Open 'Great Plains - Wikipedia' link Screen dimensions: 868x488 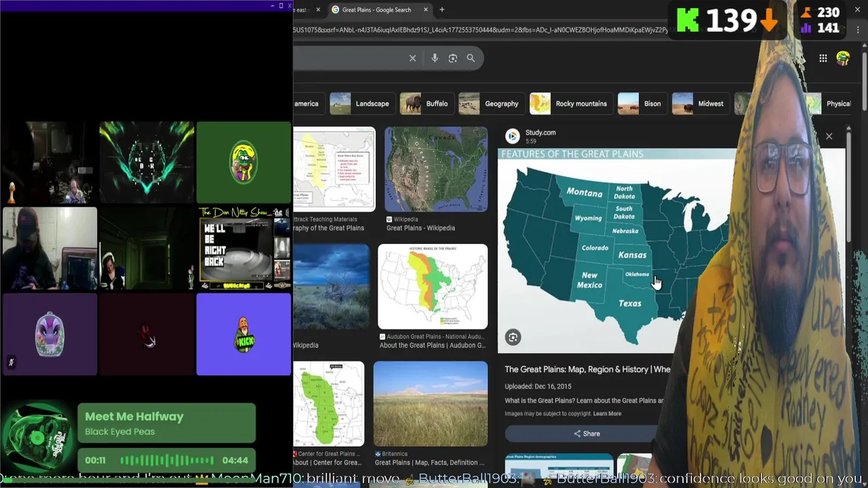420,228
